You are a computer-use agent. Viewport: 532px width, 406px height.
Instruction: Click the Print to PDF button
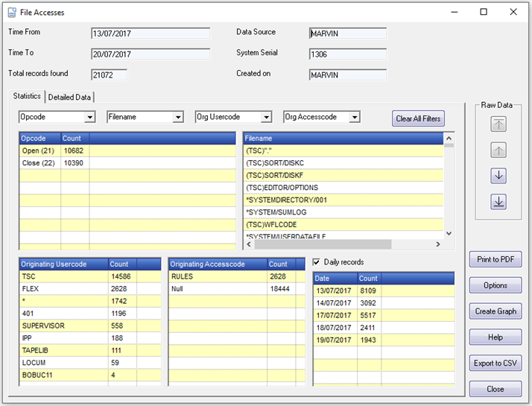click(x=495, y=259)
